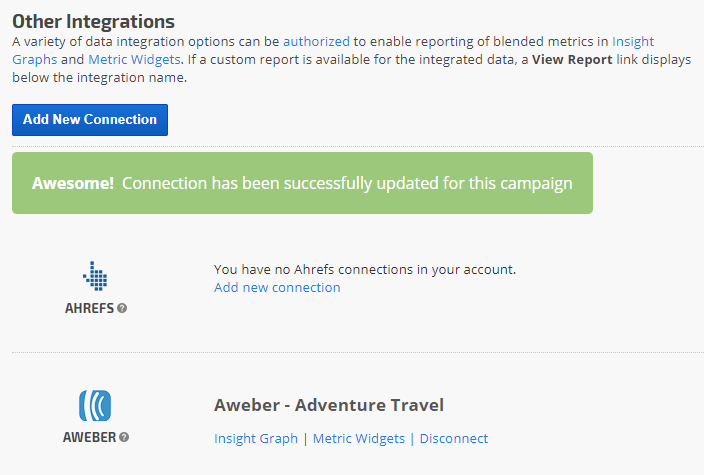
Task: Click the AWEBER text label
Action: (x=90, y=437)
